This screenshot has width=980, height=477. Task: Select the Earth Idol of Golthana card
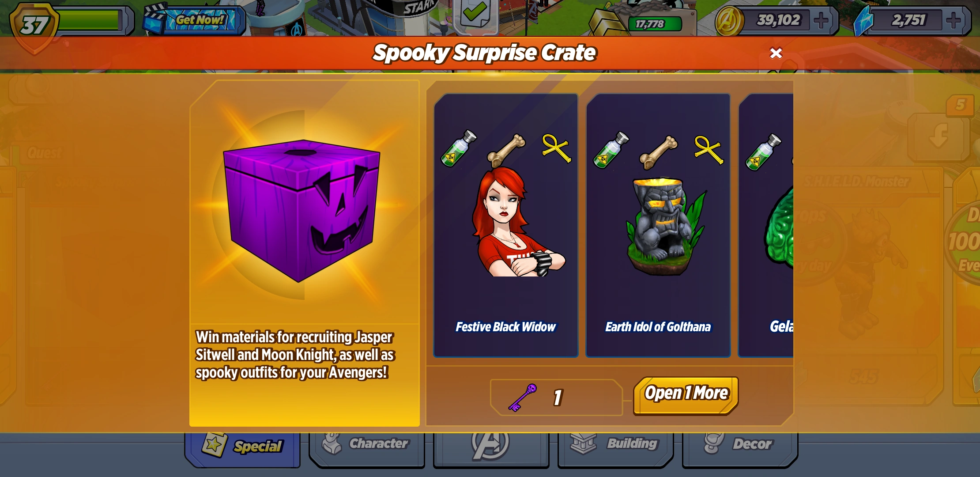point(658,225)
